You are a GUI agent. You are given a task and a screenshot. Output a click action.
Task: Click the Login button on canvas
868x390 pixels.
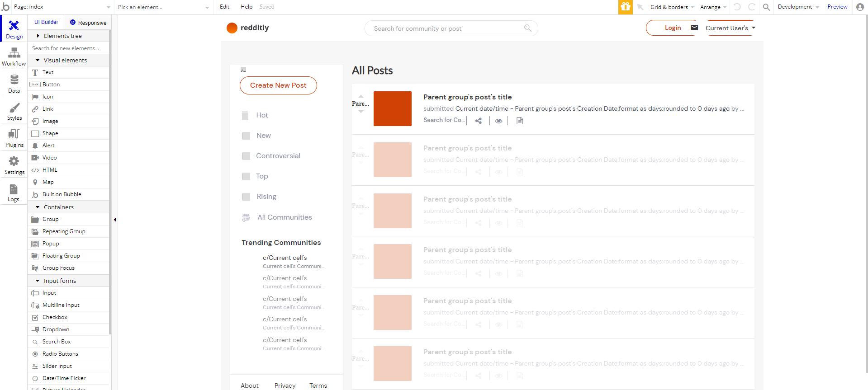tap(673, 28)
